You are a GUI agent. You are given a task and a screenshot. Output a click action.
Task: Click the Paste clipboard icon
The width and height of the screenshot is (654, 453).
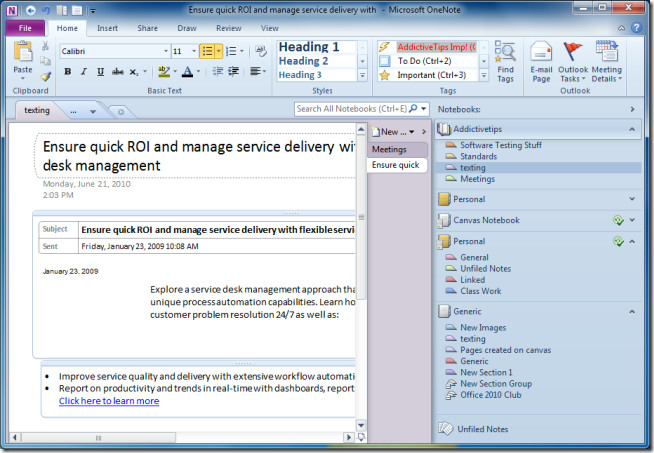coord(23,52)
